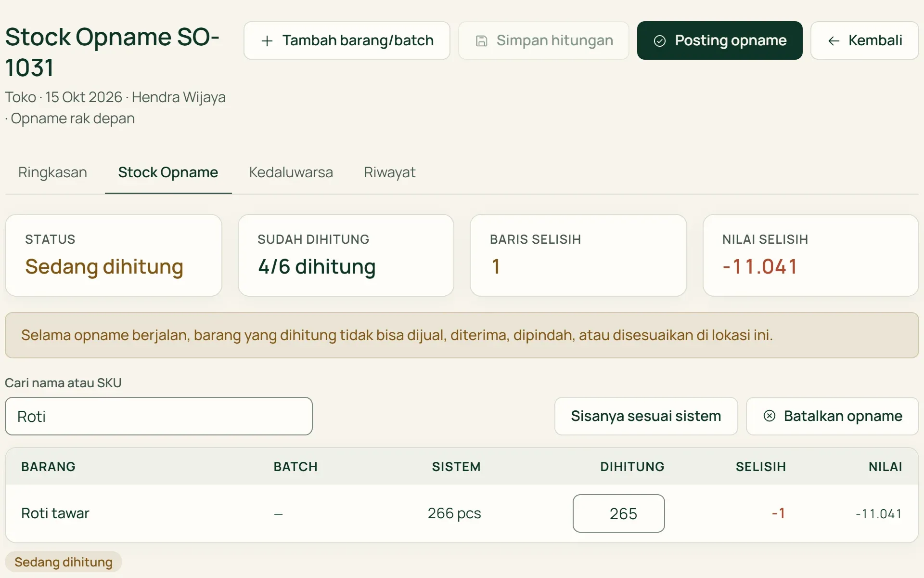The width and height of the screenshot is (924, 578).
Task: Click the left arrow icon in Kembali
Action: [834, 41]
